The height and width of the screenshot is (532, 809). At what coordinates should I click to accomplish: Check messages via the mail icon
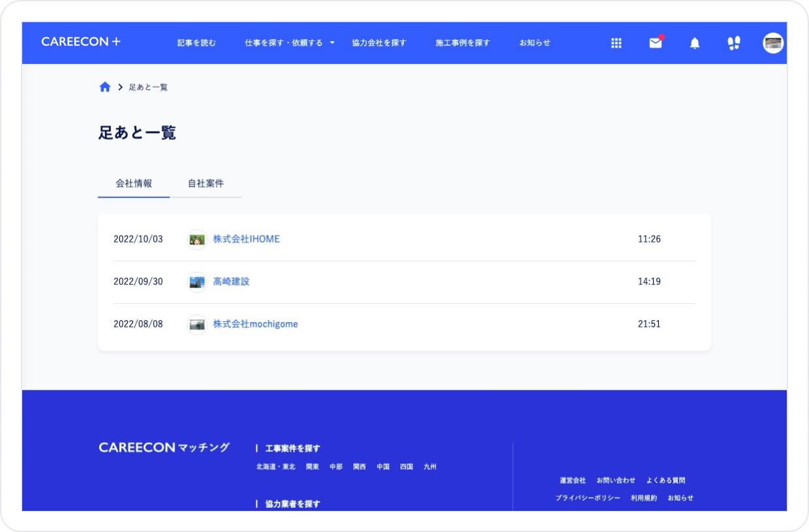pyautogui.click(x=655, y=43)
